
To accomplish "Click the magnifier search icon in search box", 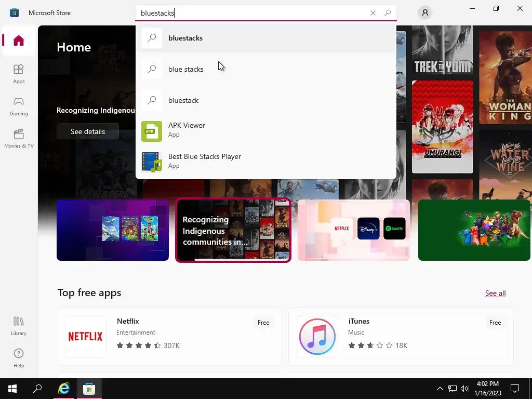I will coord(388,13).
